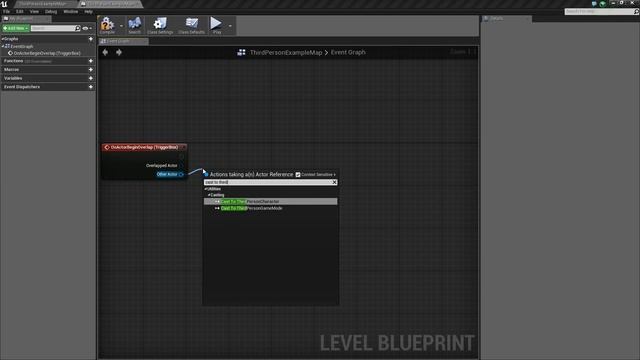Add a new event dispatcher with plus icon
This screenshot has width=640, height=360.
click(91, 87)
